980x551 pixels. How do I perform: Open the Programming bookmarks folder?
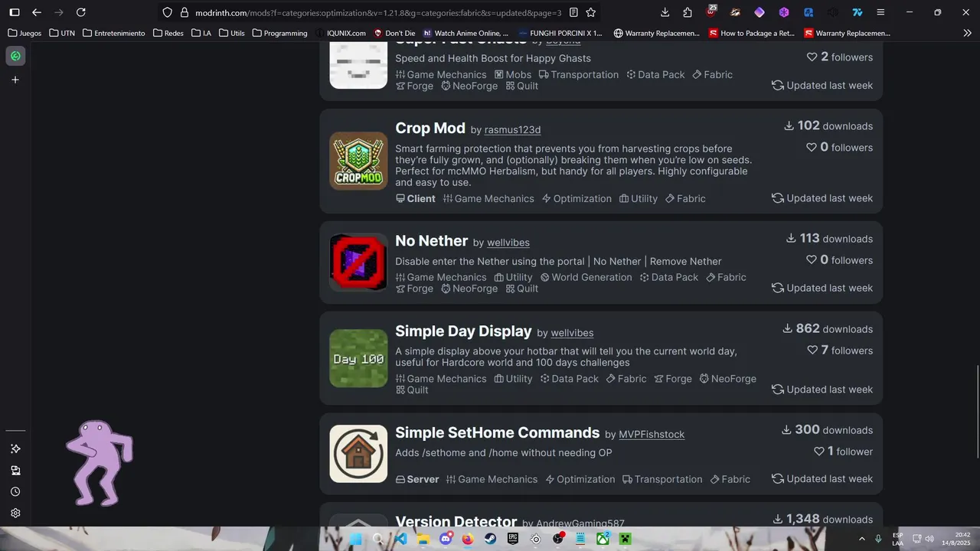pos(279,33)
